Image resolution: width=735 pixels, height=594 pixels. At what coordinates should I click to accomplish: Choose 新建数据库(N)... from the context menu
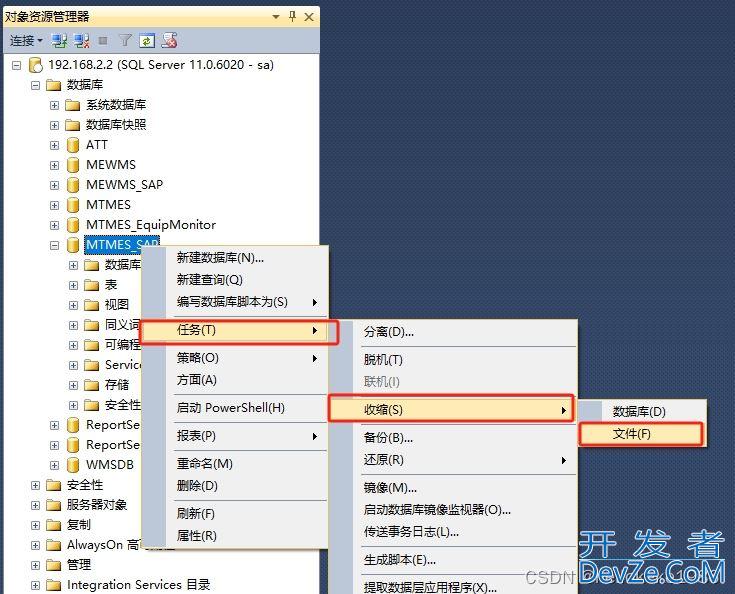click(x=234, y=258)
